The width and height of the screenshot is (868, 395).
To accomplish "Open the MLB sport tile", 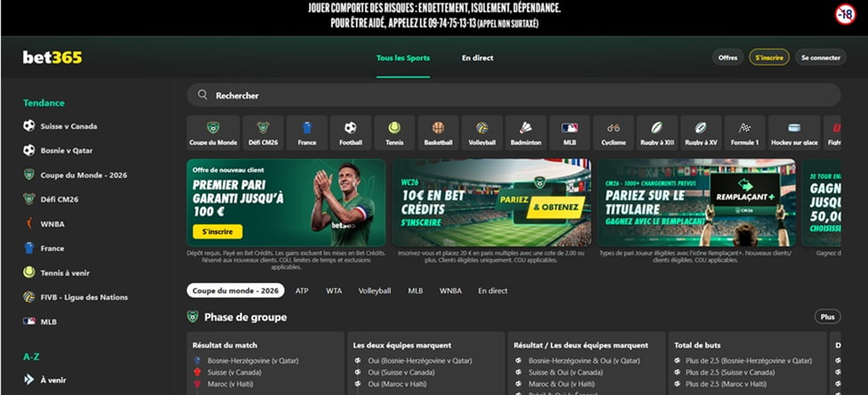I will click(x=570, y=133).
